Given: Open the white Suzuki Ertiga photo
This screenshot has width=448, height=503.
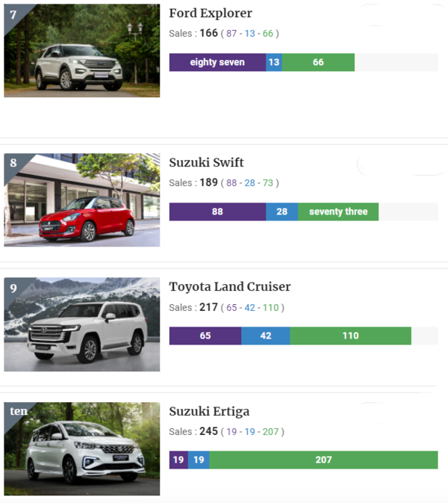Looking at the screenshot, I should click(x=81, y=448).
